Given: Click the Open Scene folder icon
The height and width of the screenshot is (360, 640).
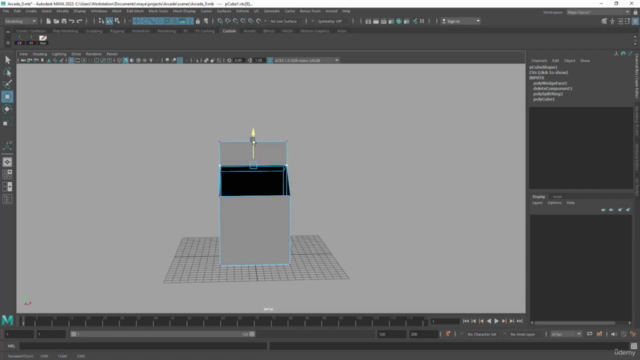Looking at the screenshot, I should point(56,21).
